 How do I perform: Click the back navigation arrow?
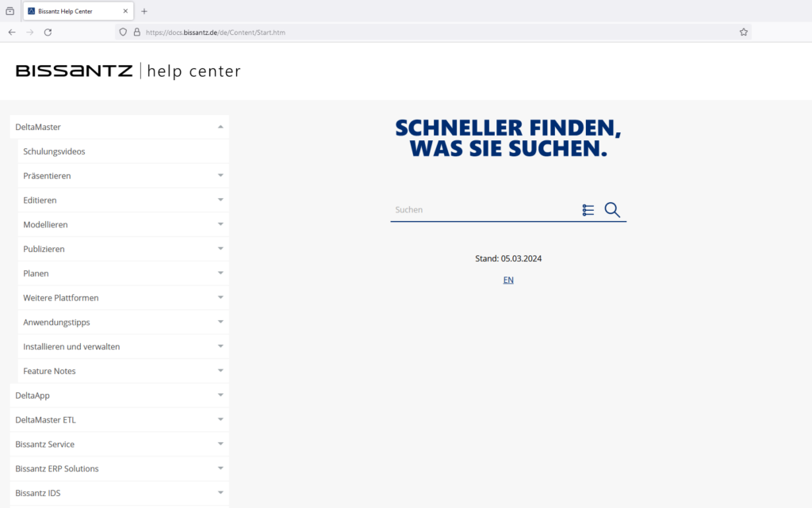tap(11, 32)
